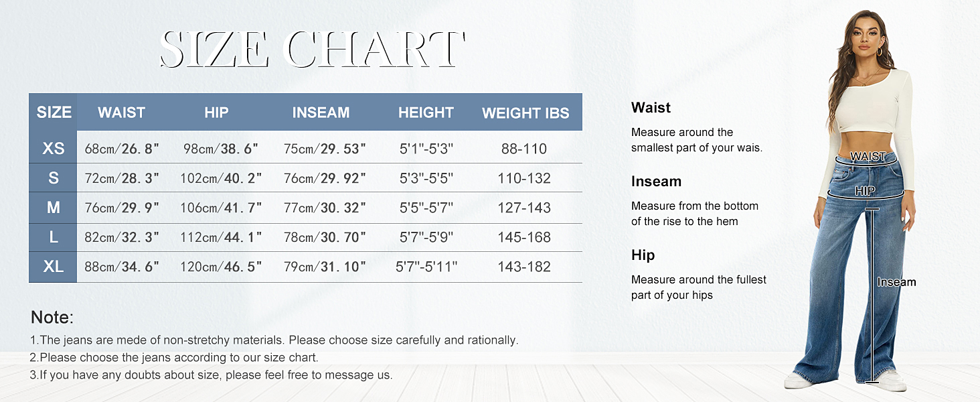Click the Inseam label beside the jeans

click(896, 282)
